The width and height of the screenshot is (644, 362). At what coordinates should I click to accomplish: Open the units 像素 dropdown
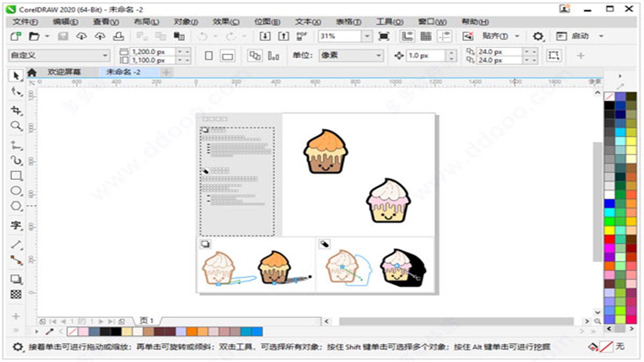[x=378, y=55]
